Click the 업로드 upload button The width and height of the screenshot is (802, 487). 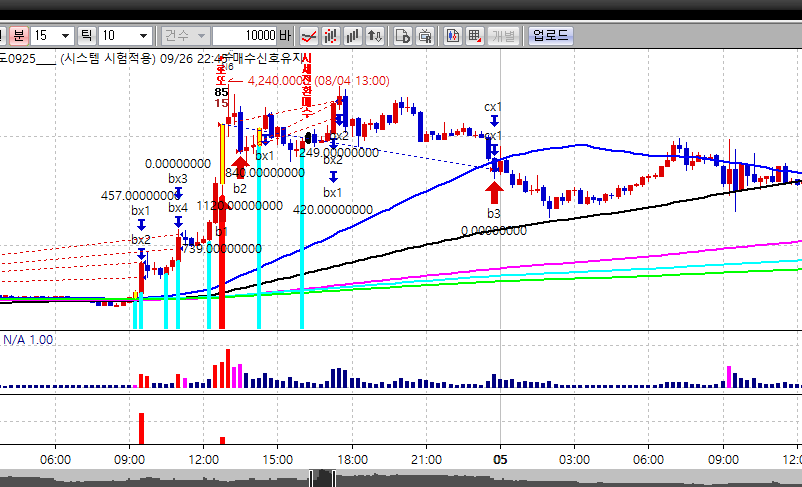click(x=550, y=35)
